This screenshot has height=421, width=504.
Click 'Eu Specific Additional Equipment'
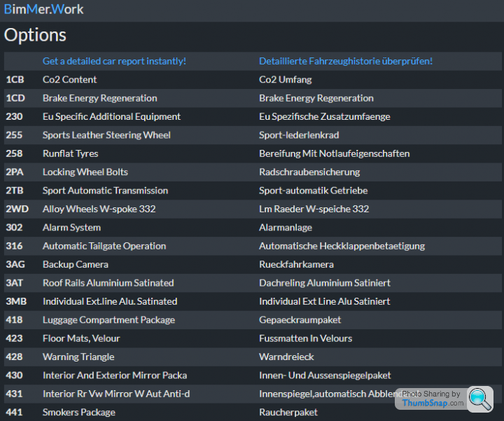pos(111,116)
